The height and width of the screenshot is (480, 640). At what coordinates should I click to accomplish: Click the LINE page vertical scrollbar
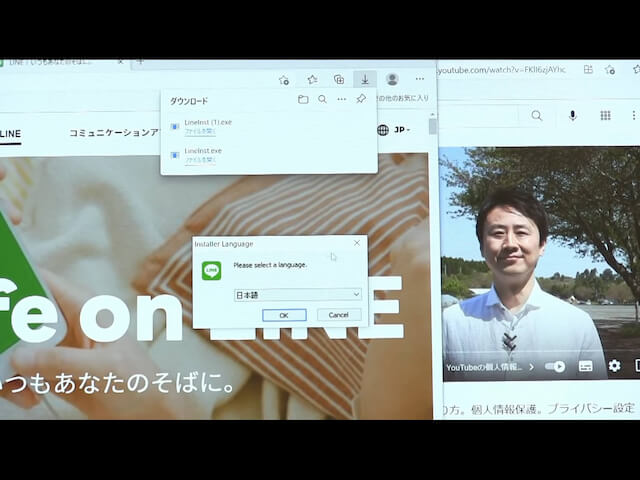click(x=432, y=127)
